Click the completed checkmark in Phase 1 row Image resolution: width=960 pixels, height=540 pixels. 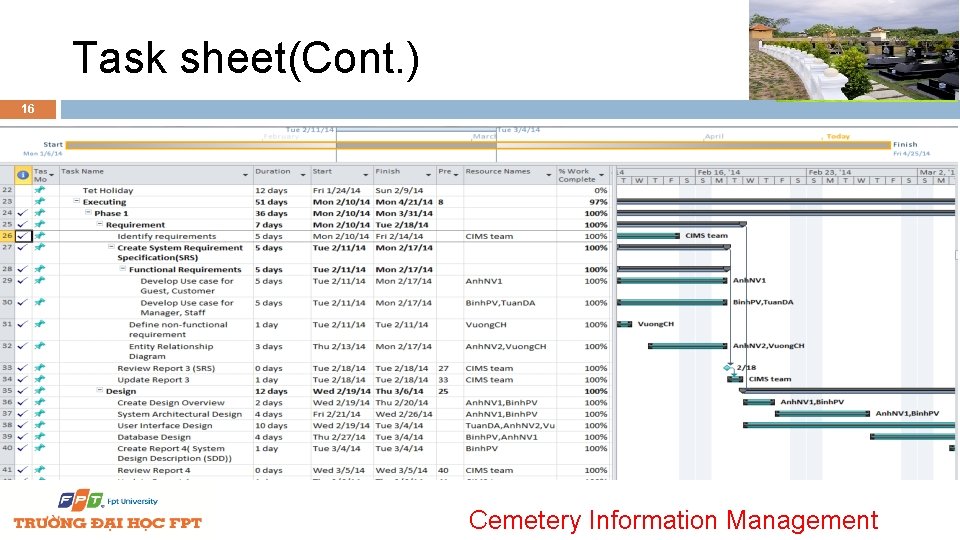click(23, 213)
